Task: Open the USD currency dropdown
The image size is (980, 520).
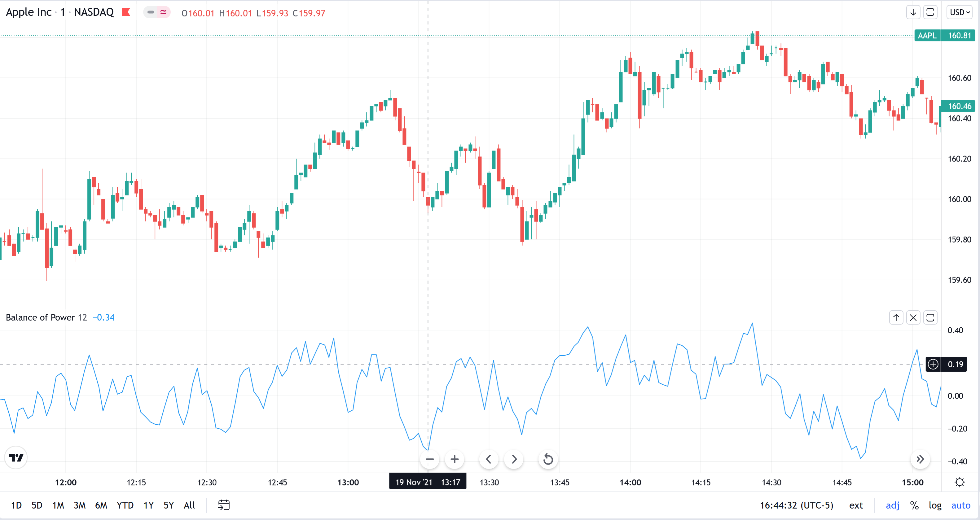Action: (960, 12)
